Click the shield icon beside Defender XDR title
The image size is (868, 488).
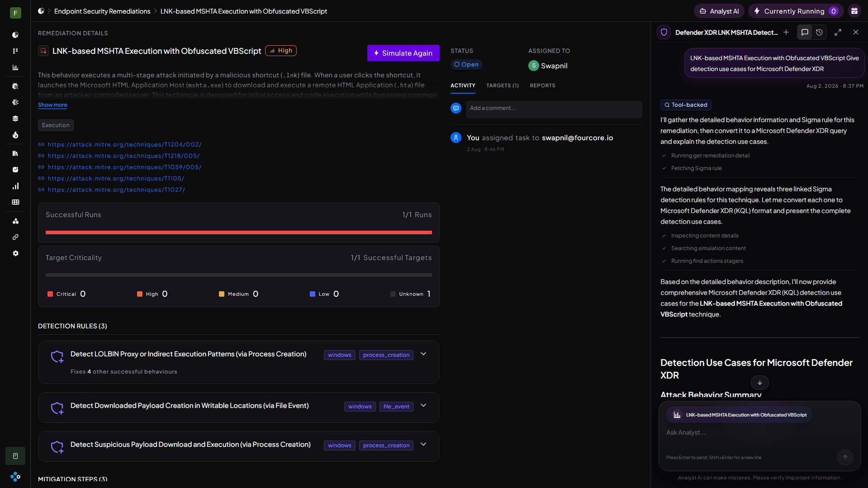pyautogui.click(x=664, y=32)
